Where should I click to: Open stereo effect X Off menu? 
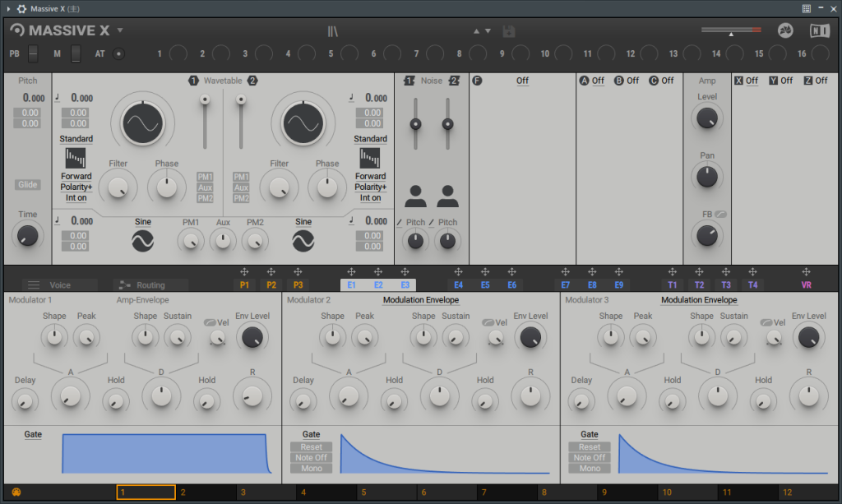click(x=752, y=81)
